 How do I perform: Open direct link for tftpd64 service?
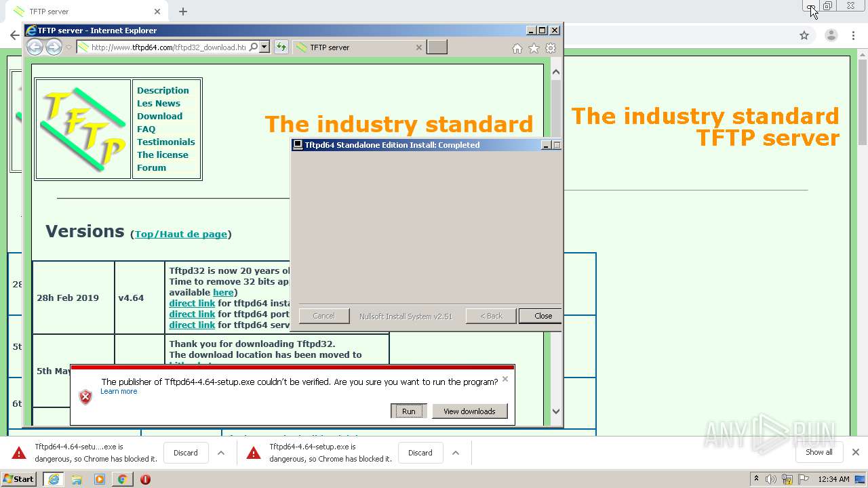coord(192,325)
